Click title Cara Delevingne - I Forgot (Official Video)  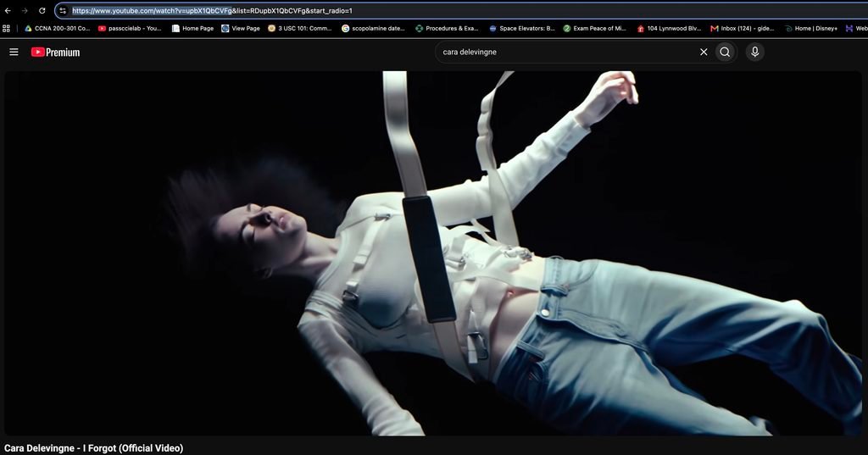click(93, 448)
